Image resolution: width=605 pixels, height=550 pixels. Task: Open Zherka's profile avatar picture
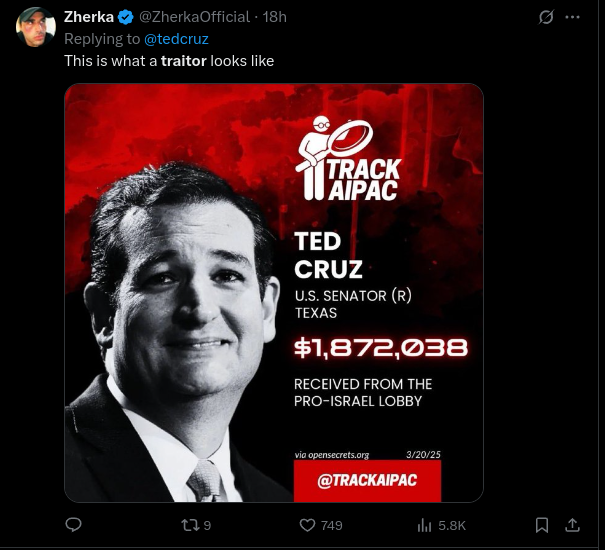[x=35, y=28]
